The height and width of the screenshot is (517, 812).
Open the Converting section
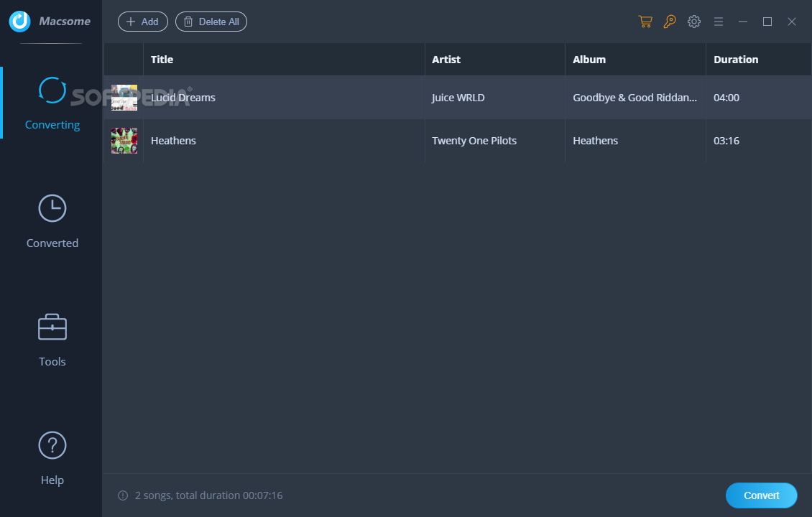tap(52, 103)
